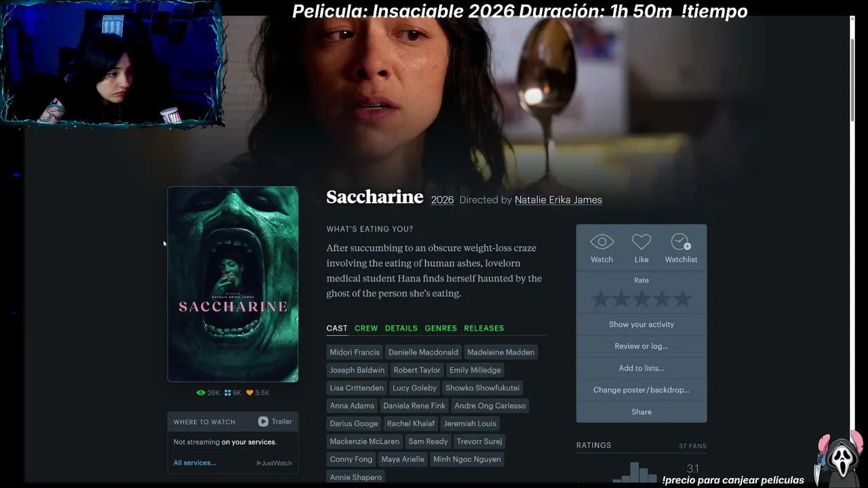Show the RELEASES tab

pos(484,328)
